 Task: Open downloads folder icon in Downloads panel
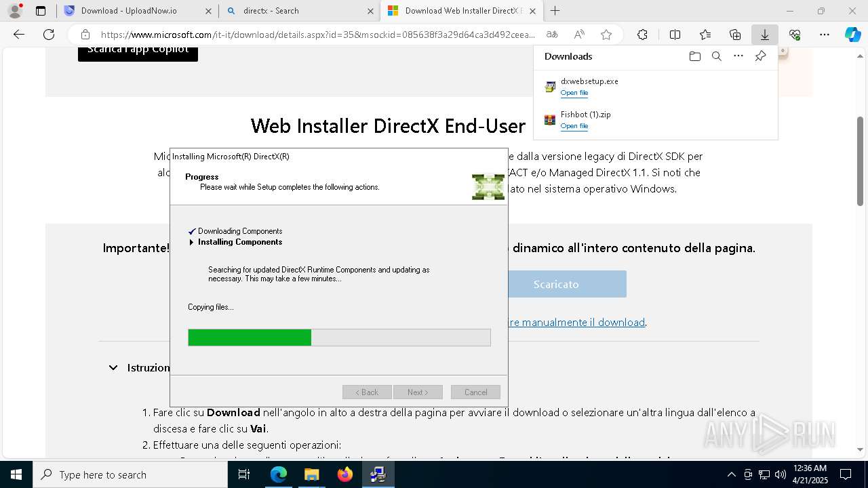tap(694, 56)
